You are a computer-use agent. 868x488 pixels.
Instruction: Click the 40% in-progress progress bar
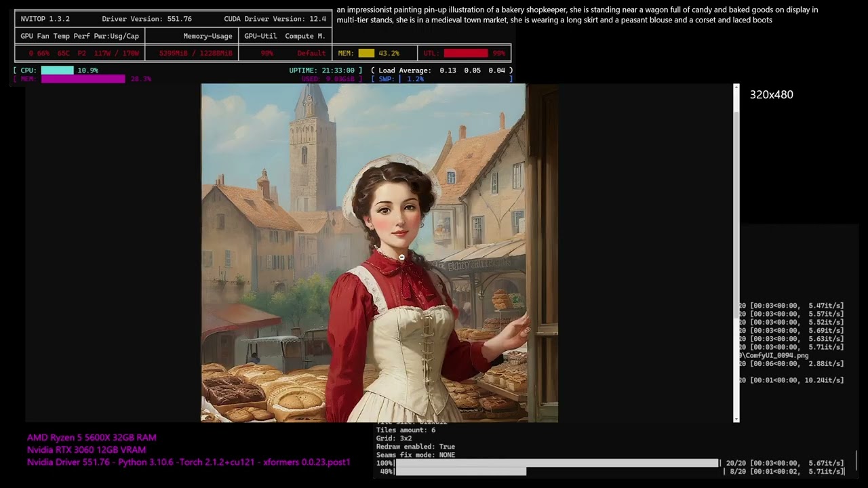click(x=460, y=471)
